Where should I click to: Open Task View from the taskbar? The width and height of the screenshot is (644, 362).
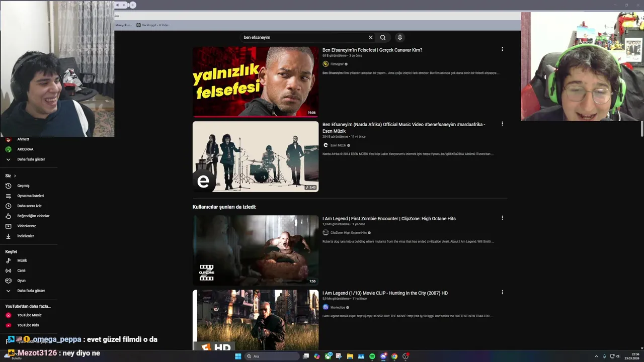[x=306, y=356]
